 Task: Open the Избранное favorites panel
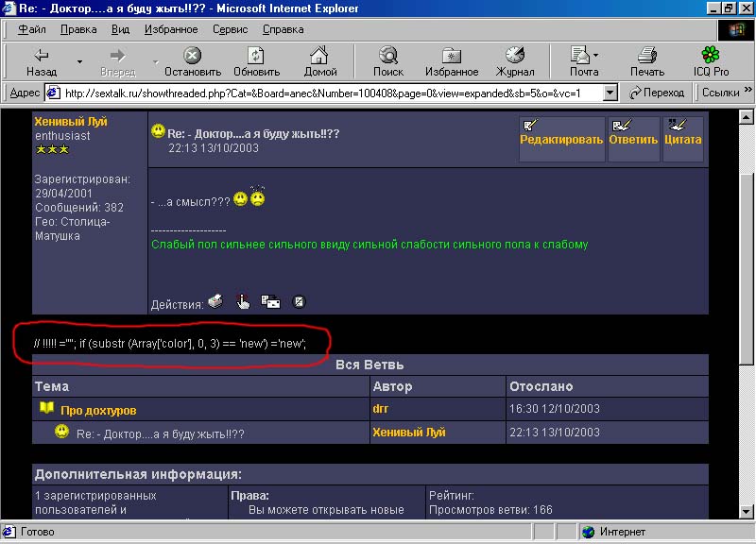452,61
